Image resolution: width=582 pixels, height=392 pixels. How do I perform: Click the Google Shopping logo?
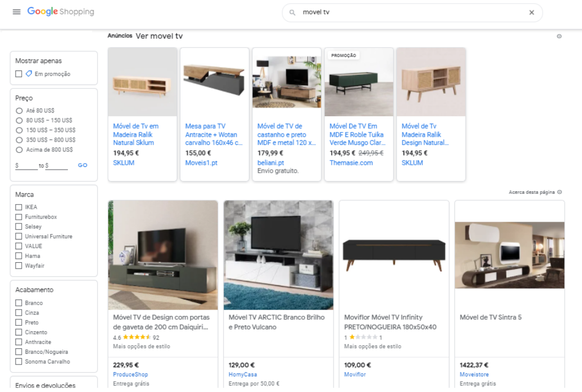pyautogui.click(x=60, y=11)
